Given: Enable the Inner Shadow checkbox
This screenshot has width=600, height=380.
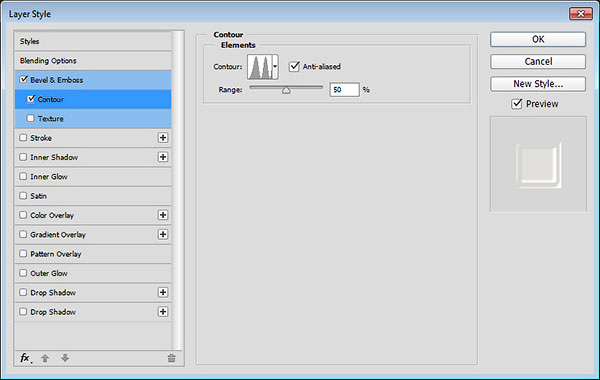Looking at the screenshot, I should pyautogui.click(x=23, y=157).
